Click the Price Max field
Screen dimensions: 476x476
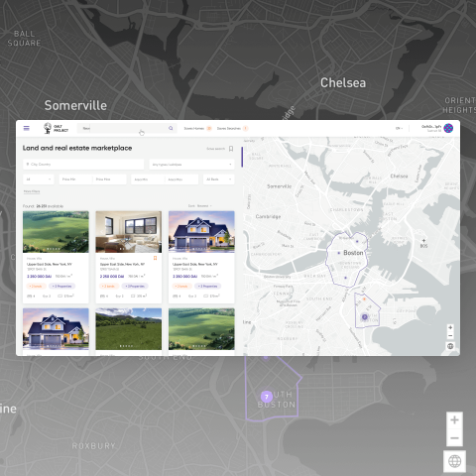tap(110, 179)
